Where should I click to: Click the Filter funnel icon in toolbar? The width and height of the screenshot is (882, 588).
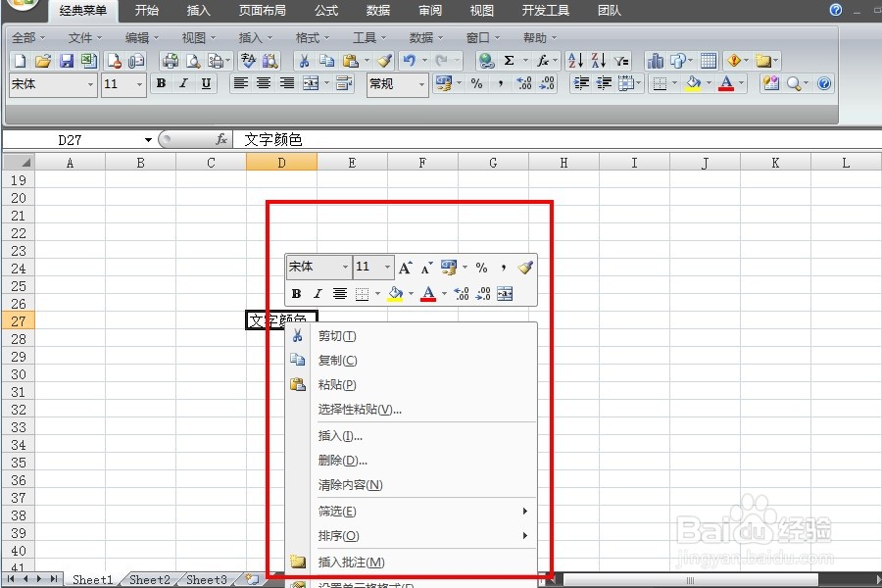tap(621, 61)
